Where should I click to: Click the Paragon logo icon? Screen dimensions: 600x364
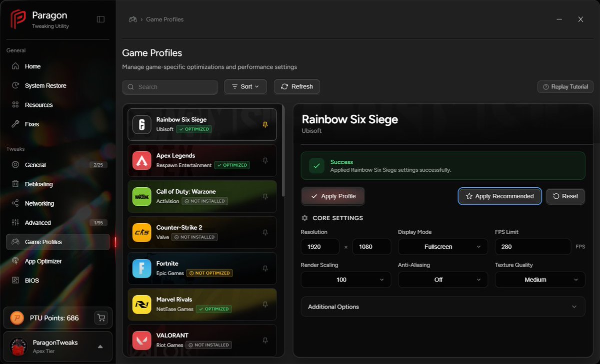tap(18, 19)
